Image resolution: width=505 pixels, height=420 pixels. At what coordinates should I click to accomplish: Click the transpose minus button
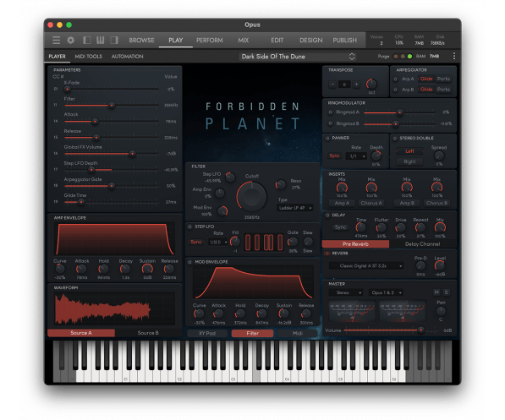[x=332, y=85]
